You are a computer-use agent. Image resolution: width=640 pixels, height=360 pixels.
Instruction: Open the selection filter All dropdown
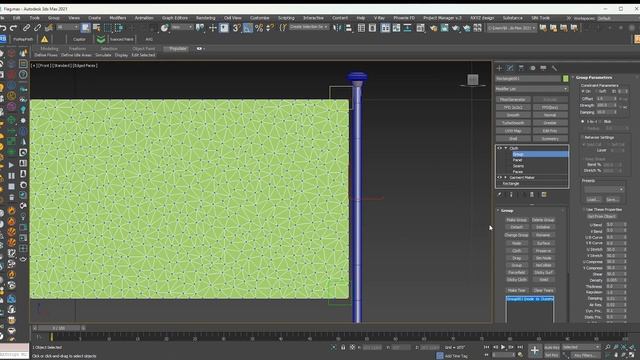coord(67,27)
